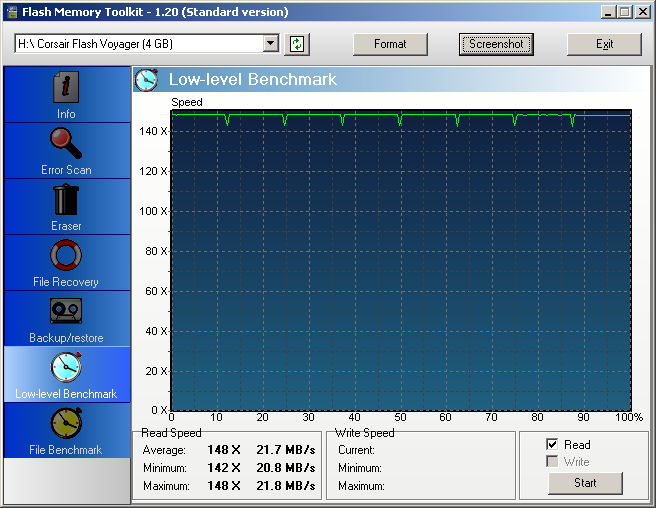
Task: Click the 140 X axis label
Action: pos(153,131)
